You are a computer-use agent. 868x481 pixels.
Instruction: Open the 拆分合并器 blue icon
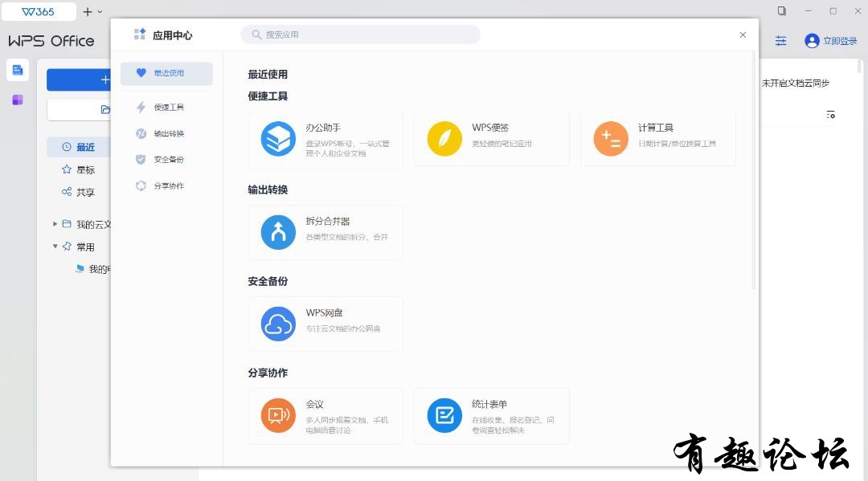click(x=278, y=232)
